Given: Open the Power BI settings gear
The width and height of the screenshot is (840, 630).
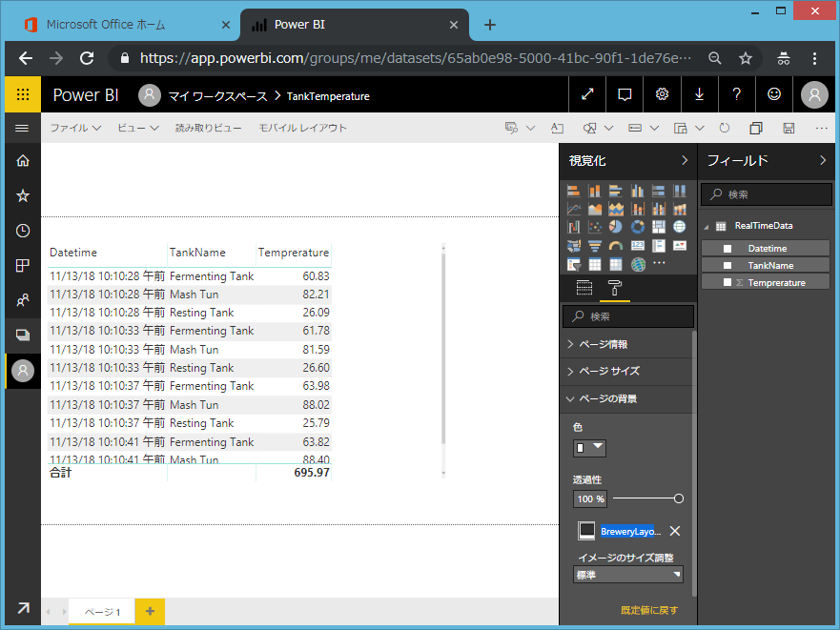Looking at the screenshot, I should [x=662, y=94].
